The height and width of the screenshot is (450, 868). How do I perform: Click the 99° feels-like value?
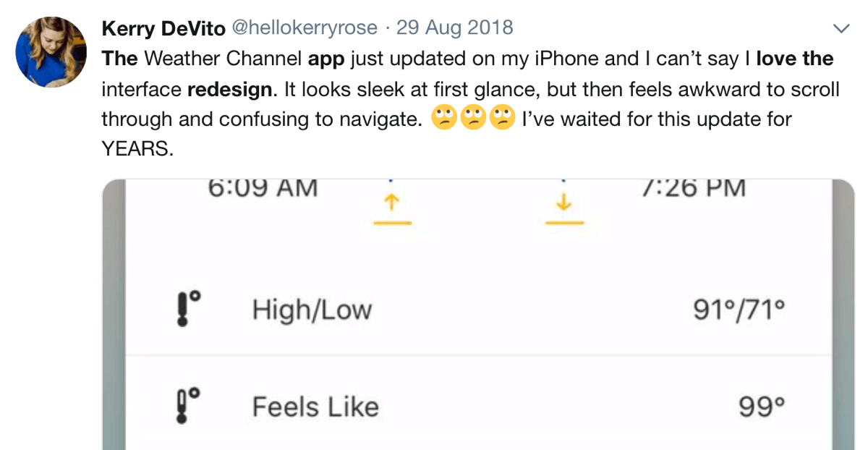coord(762,407)
